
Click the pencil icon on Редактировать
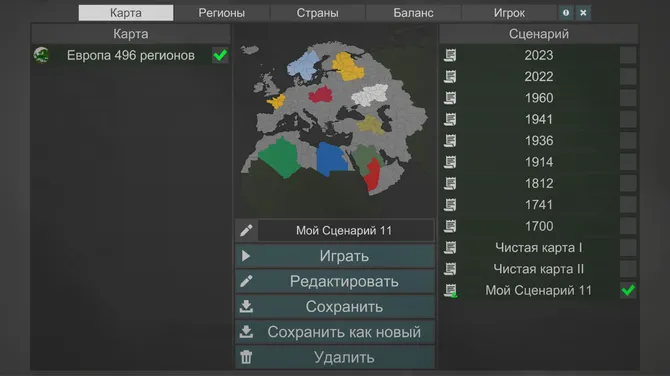coord(246,281)
